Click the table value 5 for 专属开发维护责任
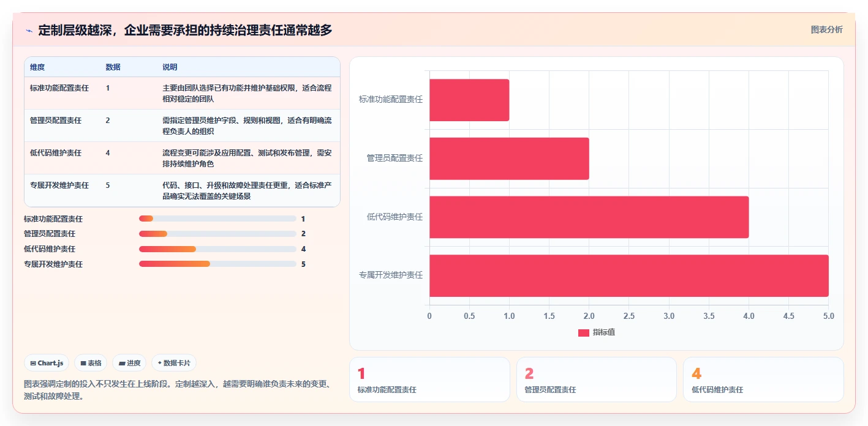Image resolution: width=868 pixels, height=426 pixels. point(108,185)
